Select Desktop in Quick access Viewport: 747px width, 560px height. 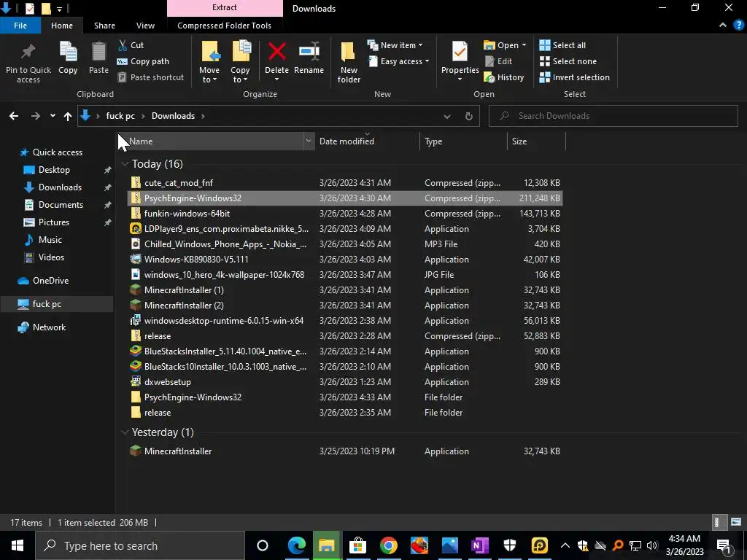54,170
